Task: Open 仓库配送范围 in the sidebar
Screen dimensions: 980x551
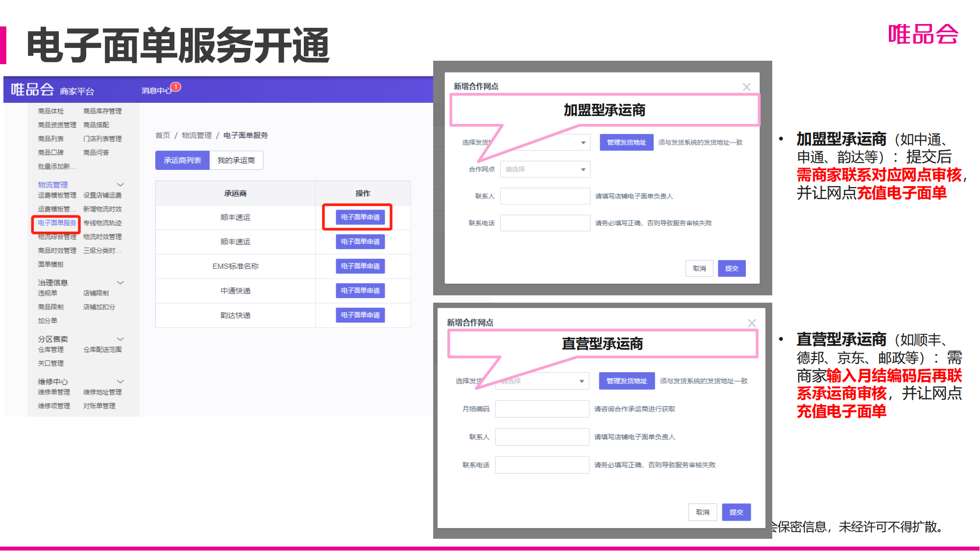Action: point(102,349)
